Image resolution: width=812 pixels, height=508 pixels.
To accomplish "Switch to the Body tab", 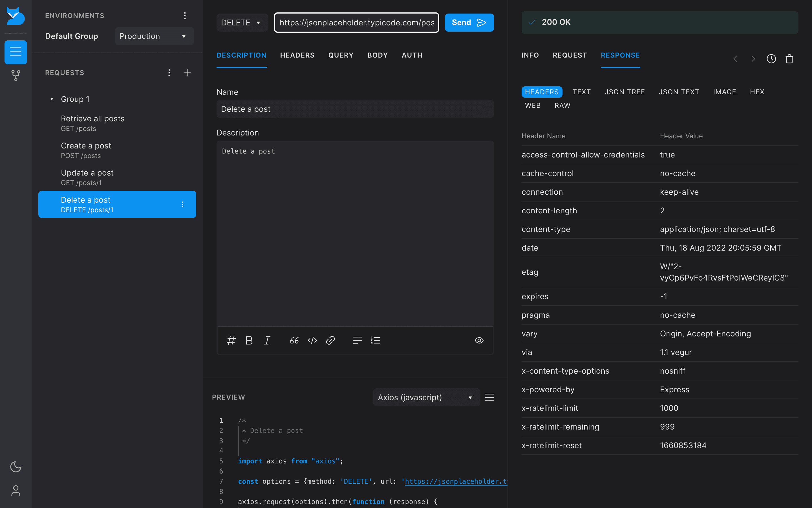I will [378, 55].
